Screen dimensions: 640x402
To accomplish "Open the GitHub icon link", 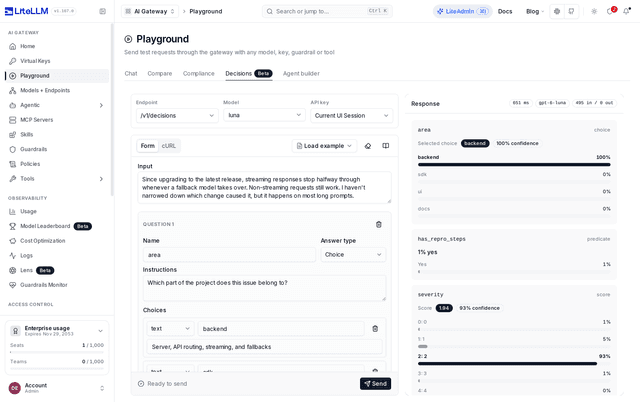I will [571, 11].
